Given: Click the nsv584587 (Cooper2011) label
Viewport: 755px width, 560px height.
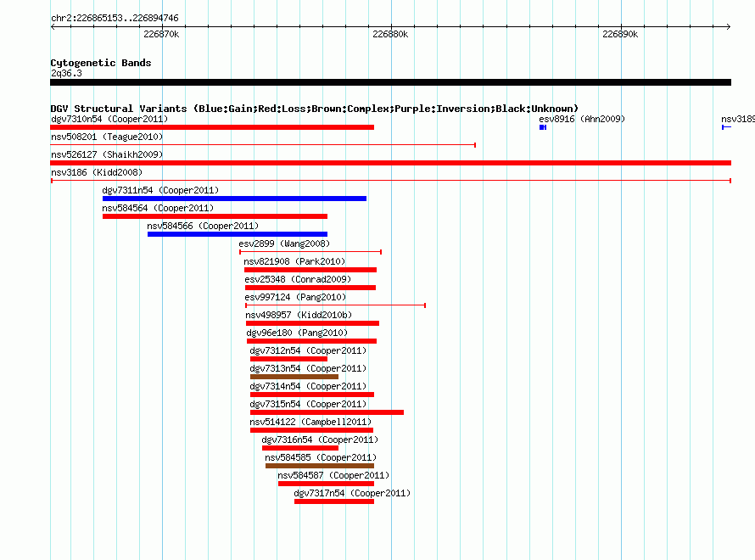Looking at the screenshot, I should [333, 475].
